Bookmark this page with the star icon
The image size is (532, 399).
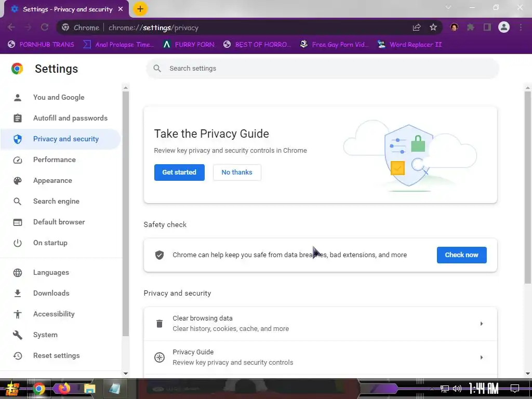pos(433,28)
